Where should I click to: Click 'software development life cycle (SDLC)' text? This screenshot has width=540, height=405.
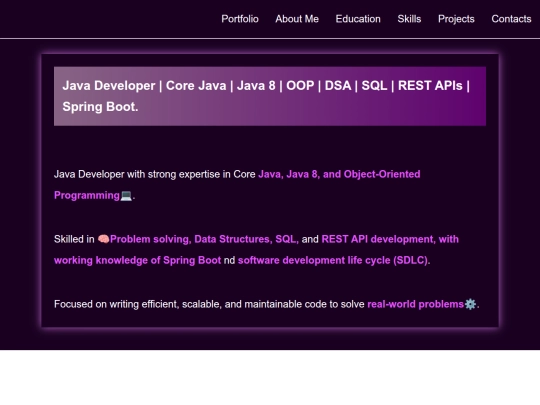(x=333, y=260)
